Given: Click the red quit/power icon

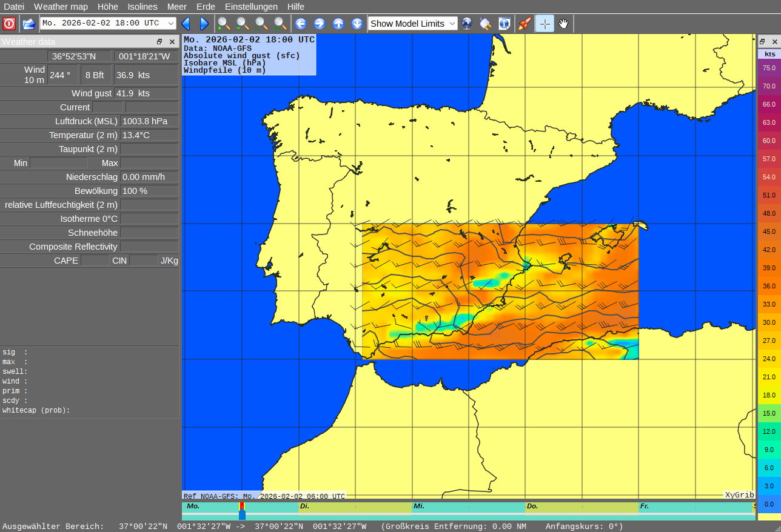Looking at the screenshot, I should (x=9, y=24).
